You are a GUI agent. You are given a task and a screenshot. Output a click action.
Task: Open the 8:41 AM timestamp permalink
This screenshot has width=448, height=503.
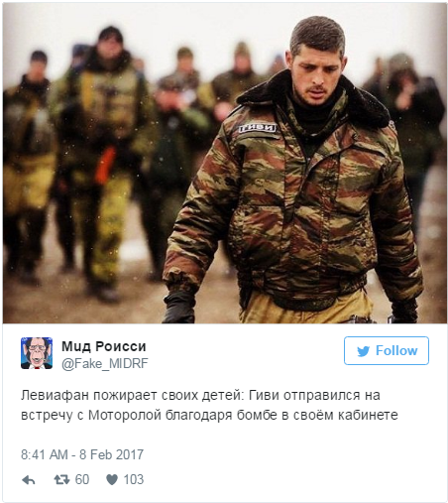45,454
